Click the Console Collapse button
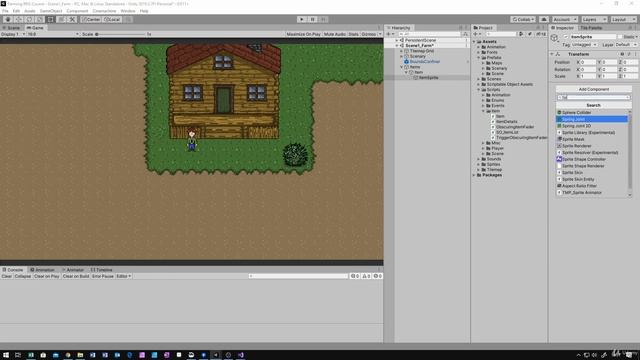This screenshot has height=360, width=640. point(23,276)
